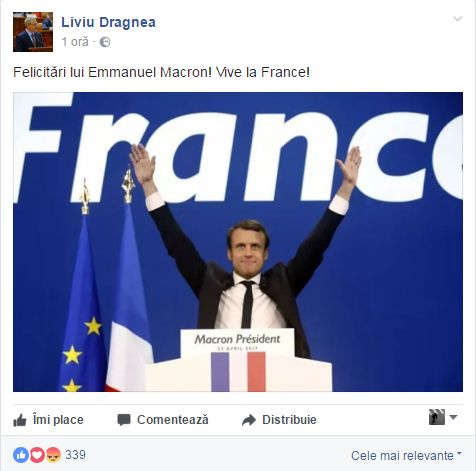Open the Liviu Dragnea profile name link
This screenshot has height=471, width=476.
click(108, 22)
